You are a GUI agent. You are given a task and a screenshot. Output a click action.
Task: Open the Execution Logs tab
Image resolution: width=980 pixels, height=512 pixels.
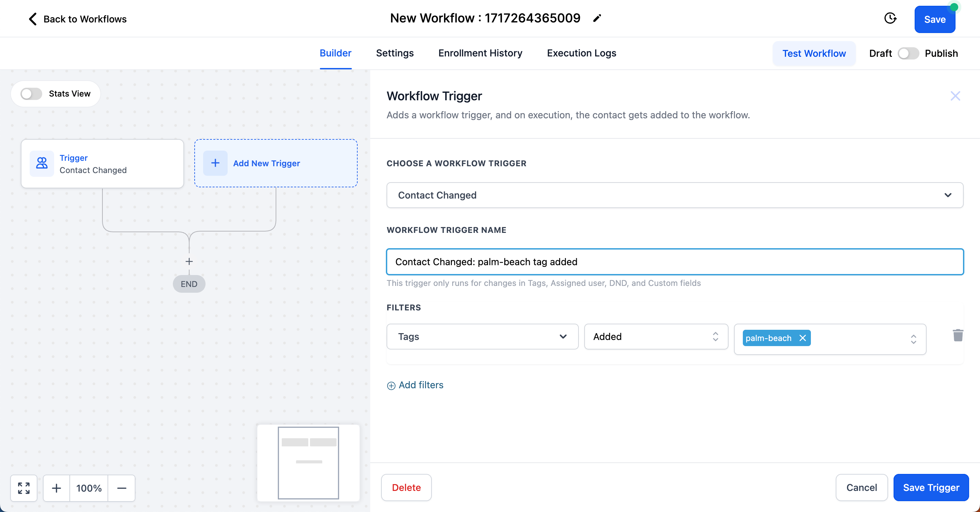point(581,53)
